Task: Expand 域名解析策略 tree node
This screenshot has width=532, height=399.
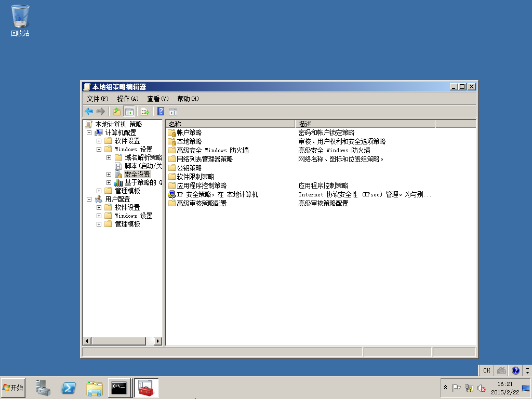Action: [109, 157]
